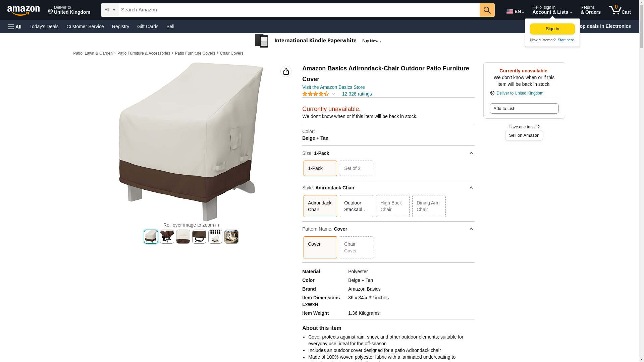
Task: Click the EN language flag selector
Action: coord(515,11)
